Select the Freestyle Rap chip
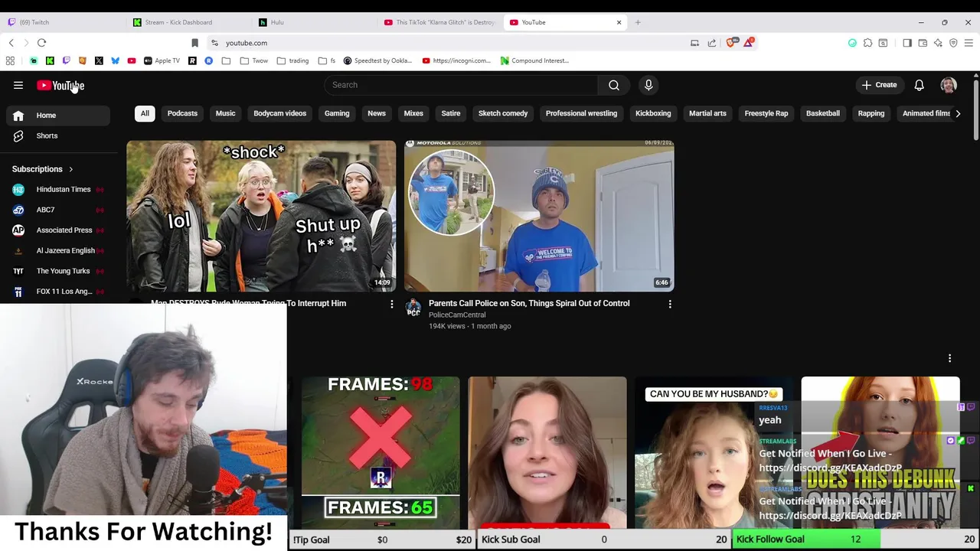Screen dimensions: 980x551 pos(766,113)
